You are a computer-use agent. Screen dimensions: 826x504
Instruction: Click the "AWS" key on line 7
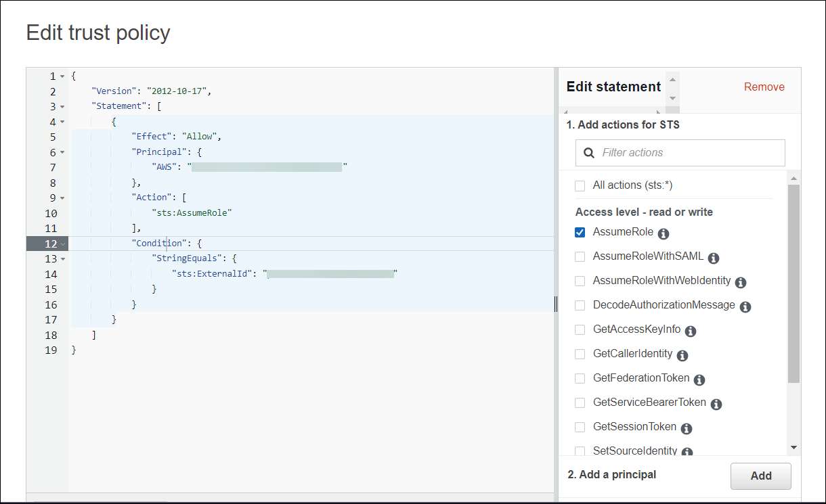(165, 167)
